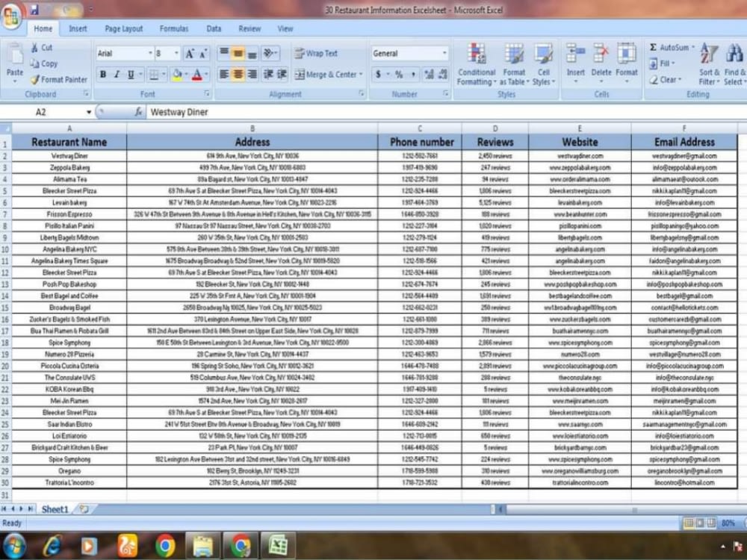The image size is (747, 560).
Task: Open Cell Styles gallery
Action: (x=544, y=63)
